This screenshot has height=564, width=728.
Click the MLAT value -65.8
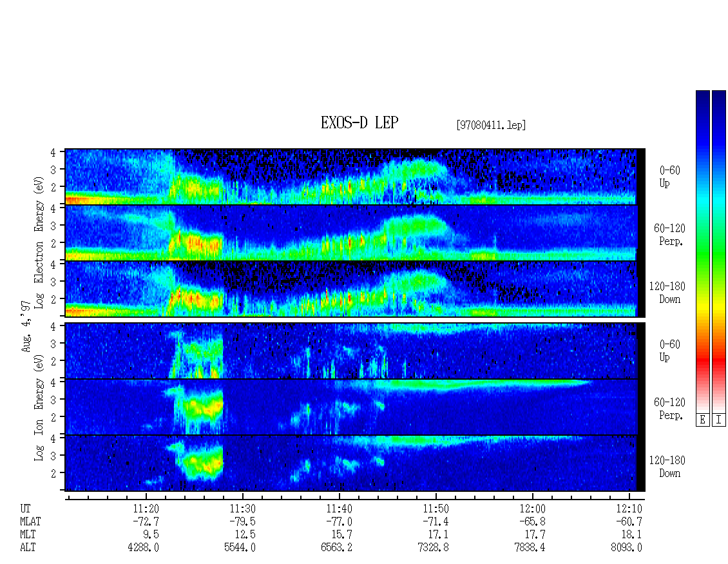(532, 521)
